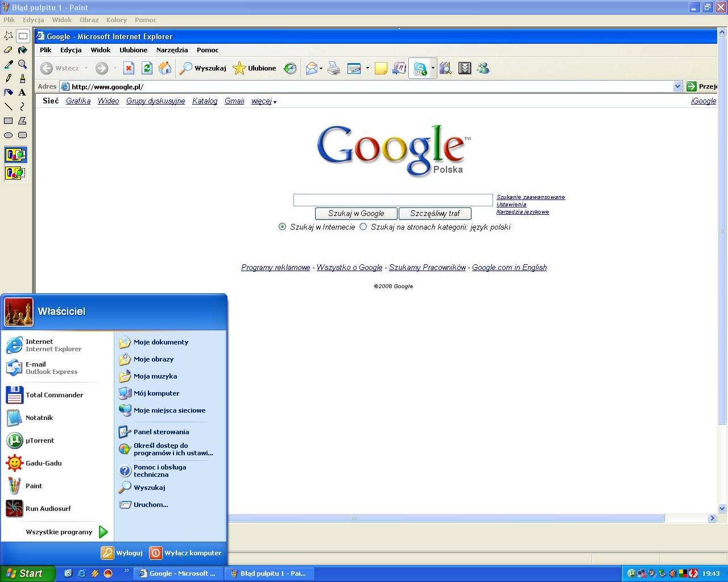The width and height of the screenshot is (728, 582).
Task: Choose the Fill With Color bucket tool
Action: click(x=23, y=50)
